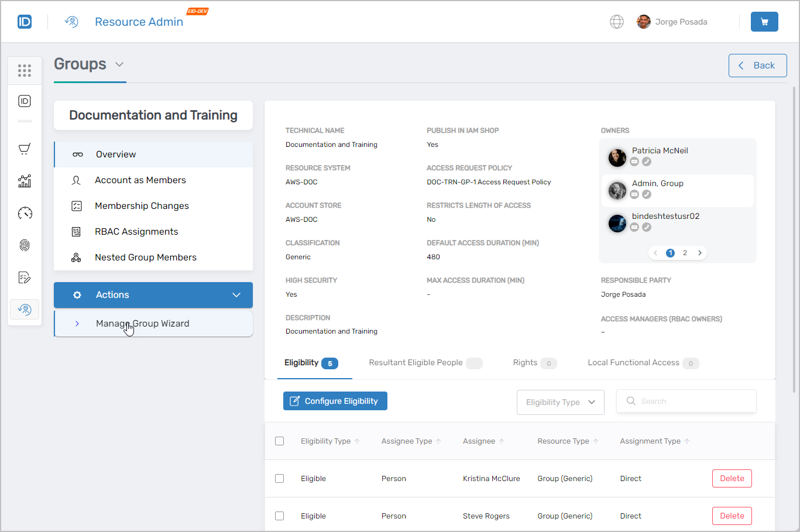The height and width of the screenshot is (532, 800).
Task: Expand the Groups title dropdown
Action: click(119, 64)
